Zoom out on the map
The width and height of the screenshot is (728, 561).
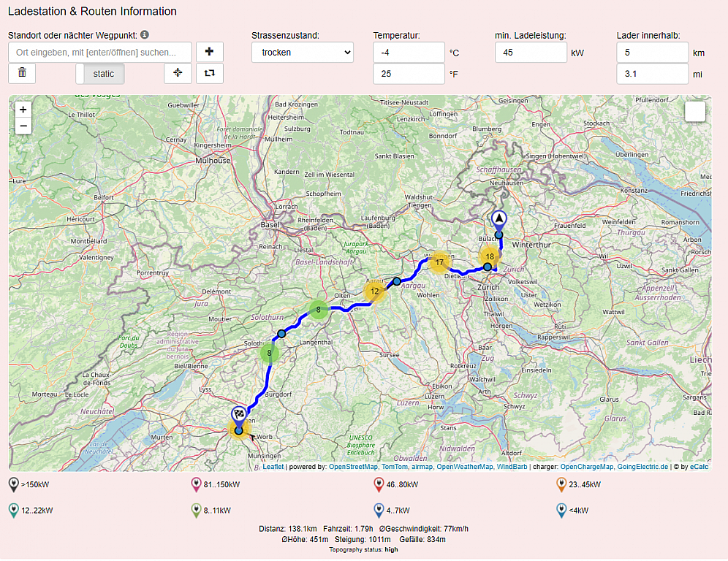[x=23, y=126]
